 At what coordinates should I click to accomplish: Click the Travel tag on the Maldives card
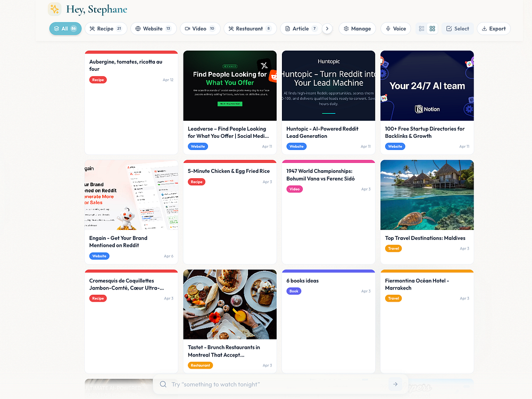click(x=394, y=248)
